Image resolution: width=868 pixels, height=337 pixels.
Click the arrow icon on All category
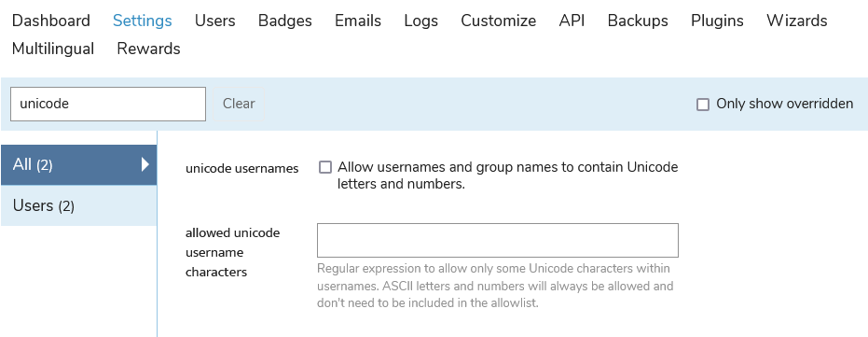coord(145,164)
